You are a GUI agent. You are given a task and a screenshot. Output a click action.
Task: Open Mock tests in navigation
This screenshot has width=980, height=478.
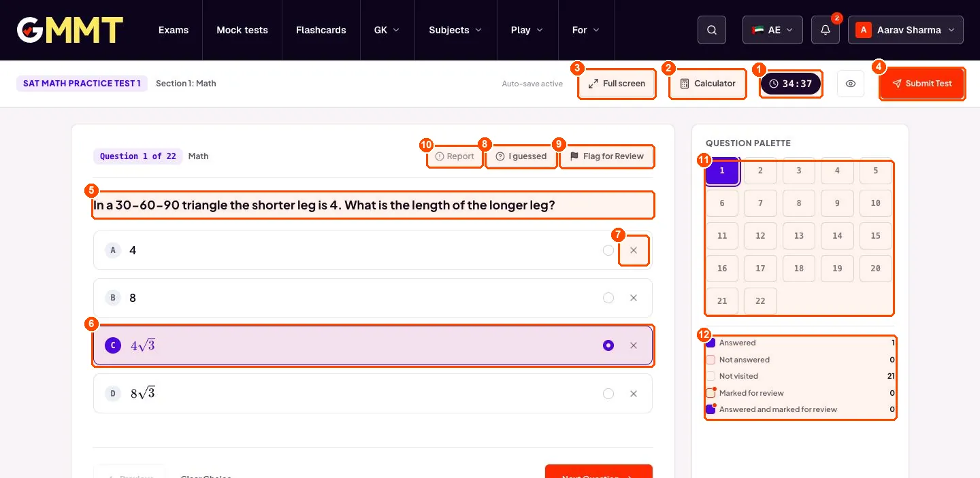(242, 30)
